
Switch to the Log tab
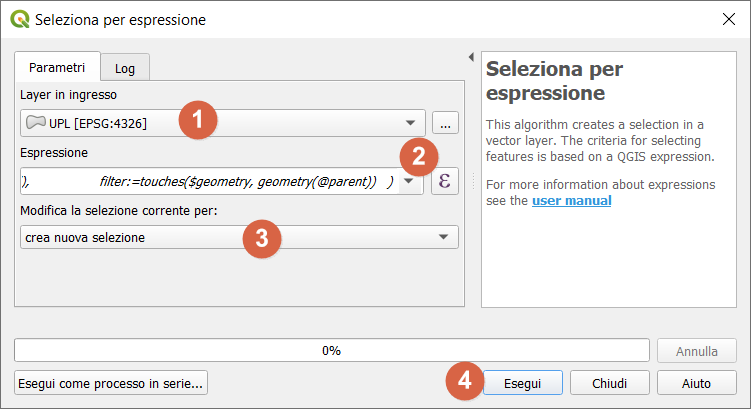125,68
